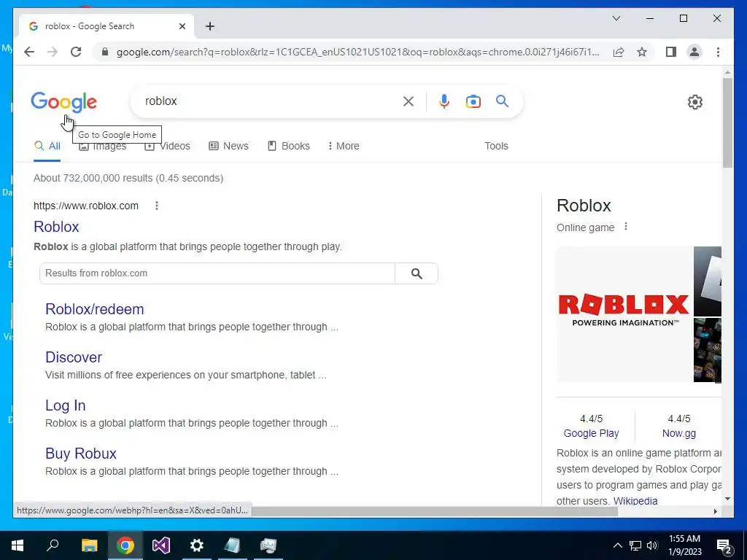Open a new browser tab
The height and width of the screenshot is (560, 747).
pyautogui.click(x=209, y=26)
